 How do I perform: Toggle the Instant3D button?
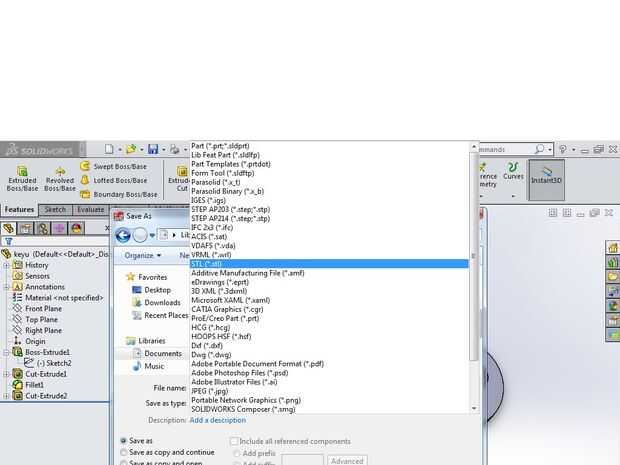coord(546,180)
